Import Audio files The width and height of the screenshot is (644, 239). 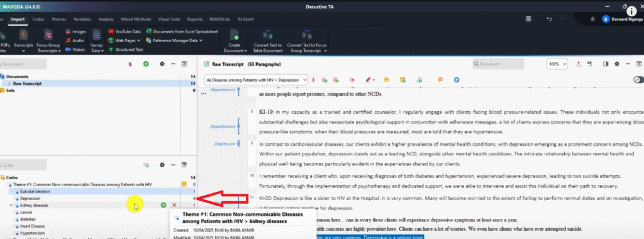[75, 41]
